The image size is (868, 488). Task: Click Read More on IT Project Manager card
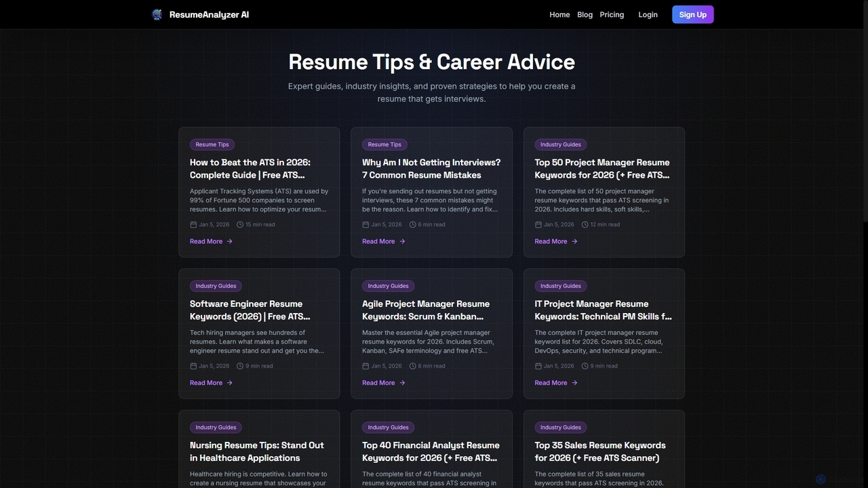(x=556, y=383)
